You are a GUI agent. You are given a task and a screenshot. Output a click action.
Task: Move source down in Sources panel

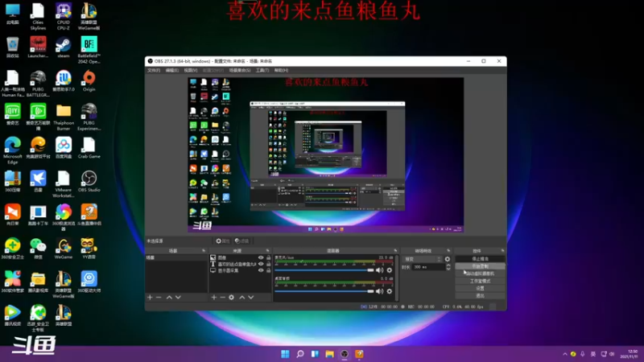[251, 297]
